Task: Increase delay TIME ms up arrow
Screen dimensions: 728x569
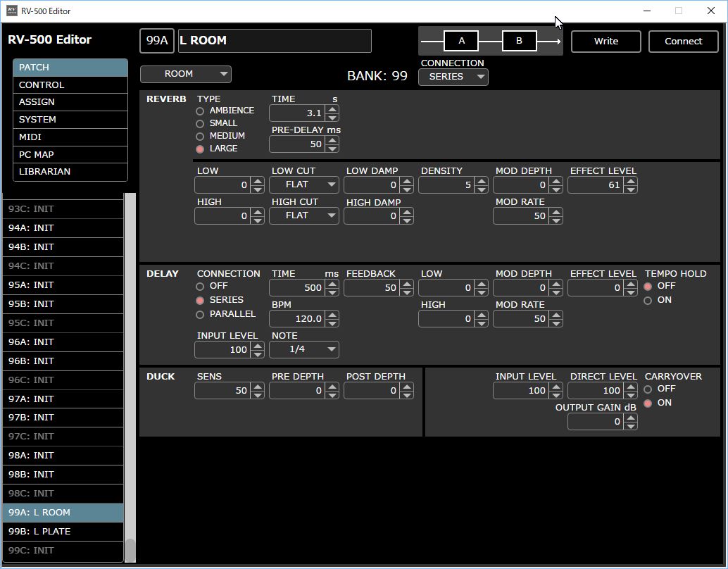Action: coord(332,284)
